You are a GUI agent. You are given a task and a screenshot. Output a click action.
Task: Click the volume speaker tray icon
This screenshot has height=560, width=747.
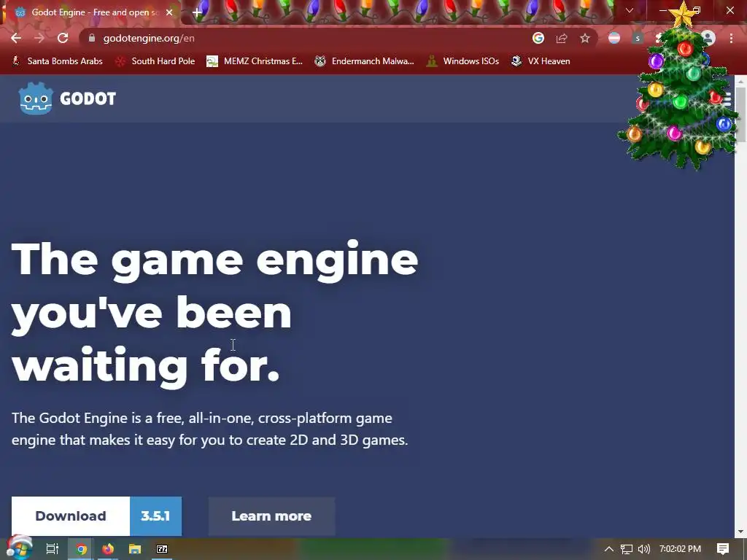643,549
